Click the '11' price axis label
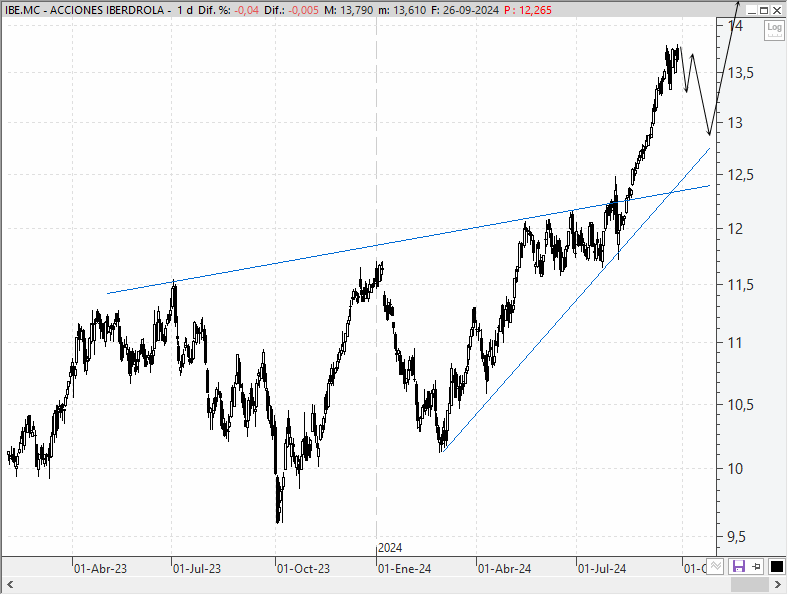The width and height of the screenshot is (788, 595). click(735, 343)
